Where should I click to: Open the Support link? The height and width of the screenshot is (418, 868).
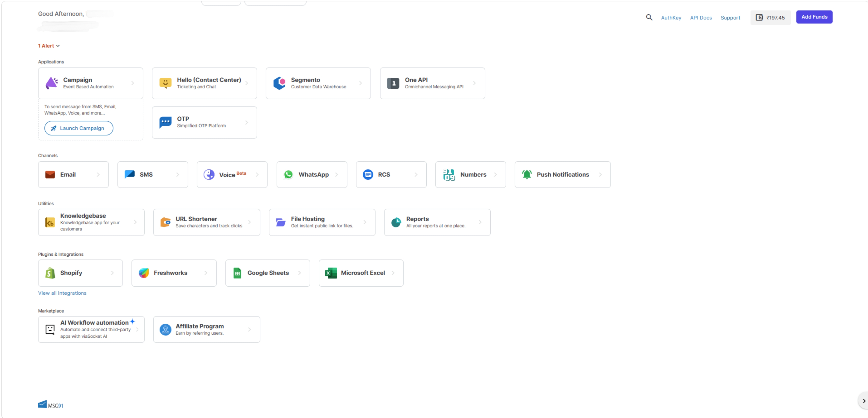pos(730,18)
